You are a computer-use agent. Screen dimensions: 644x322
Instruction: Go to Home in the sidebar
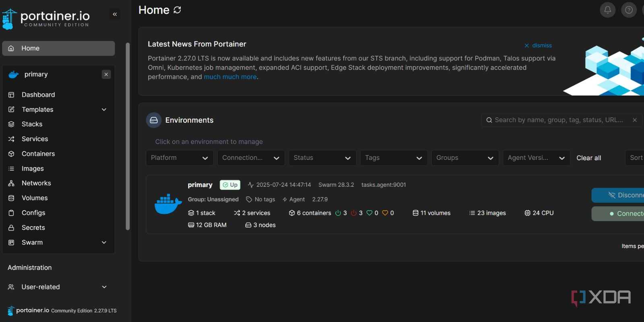pos(58,48)
